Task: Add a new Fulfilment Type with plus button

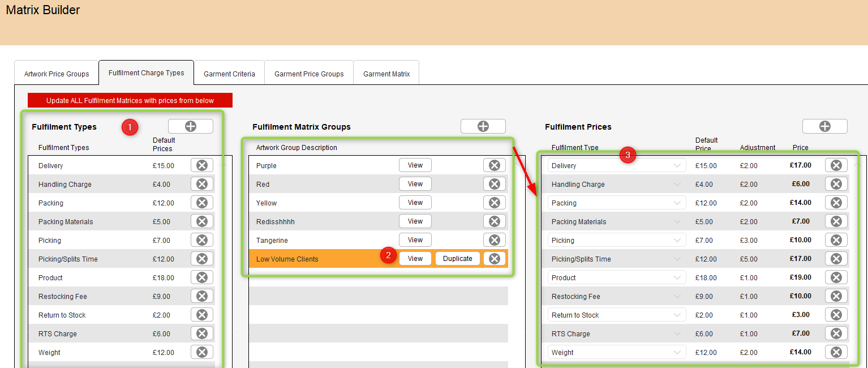Action: tap(191, 126)
